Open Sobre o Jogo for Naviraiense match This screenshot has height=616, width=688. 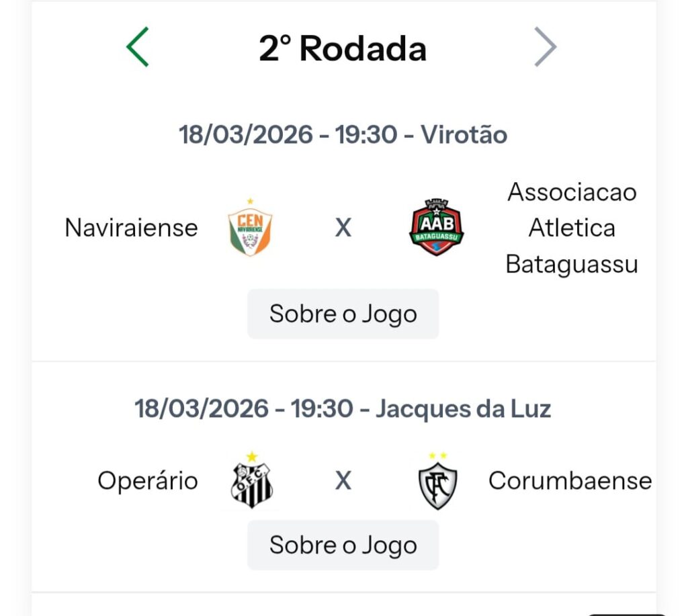(x=343, y=314)
